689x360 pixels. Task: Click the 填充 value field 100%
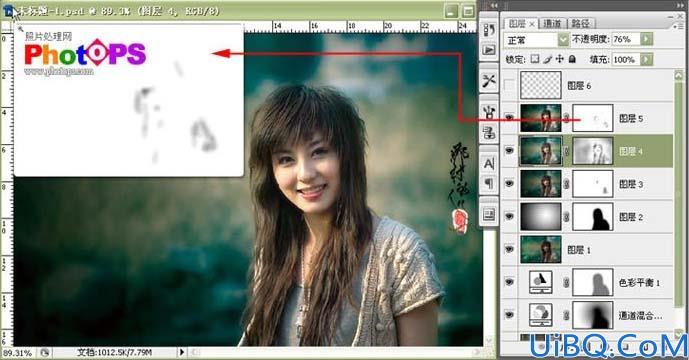point(627,59)
